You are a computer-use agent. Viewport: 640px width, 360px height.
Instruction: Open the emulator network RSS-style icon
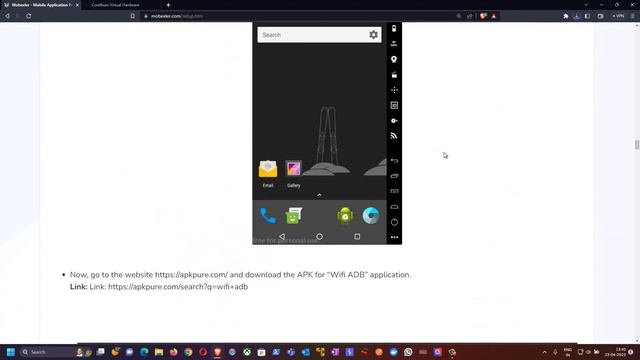(394, 136)
